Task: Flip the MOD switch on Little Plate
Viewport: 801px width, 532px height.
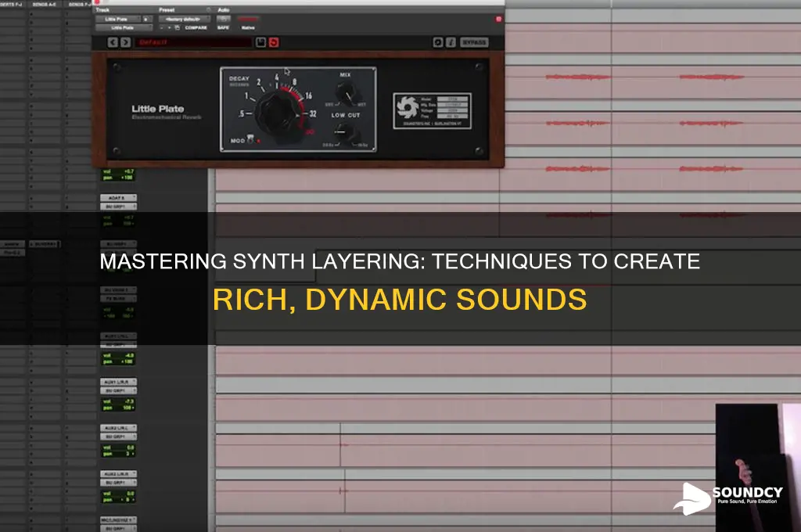Action: click(x=250, y=138)
